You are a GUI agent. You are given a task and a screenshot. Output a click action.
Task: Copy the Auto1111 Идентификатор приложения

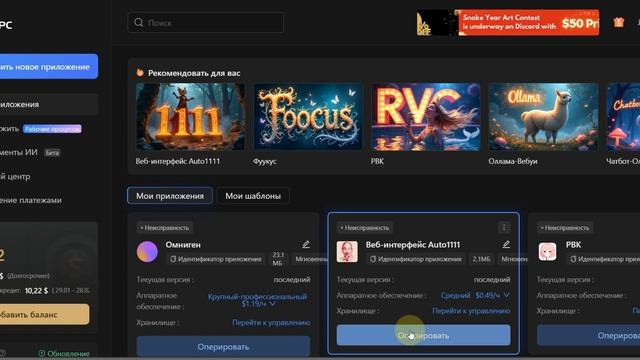click(x=416, y=259)
